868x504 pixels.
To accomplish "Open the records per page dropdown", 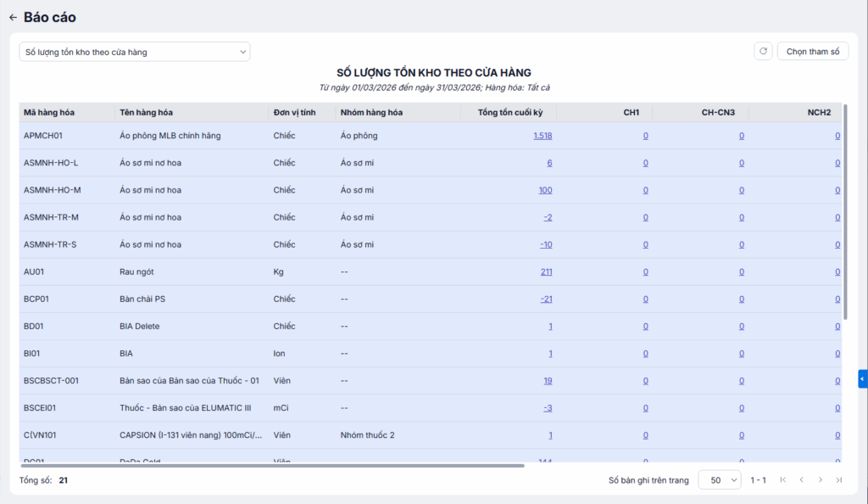I will point(719,480).
